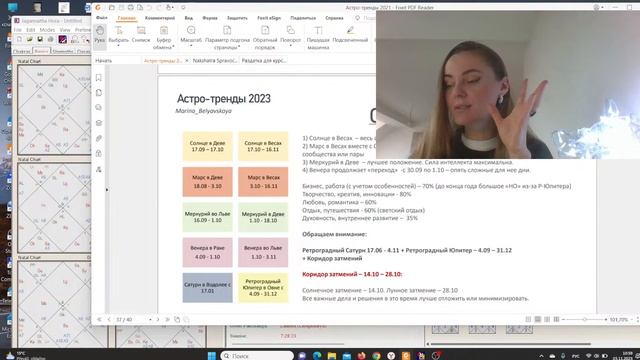Switch to the Nakshatra document tab
Image resolution: width=640 pixels, height=360 pixels.
coord(215,60)
